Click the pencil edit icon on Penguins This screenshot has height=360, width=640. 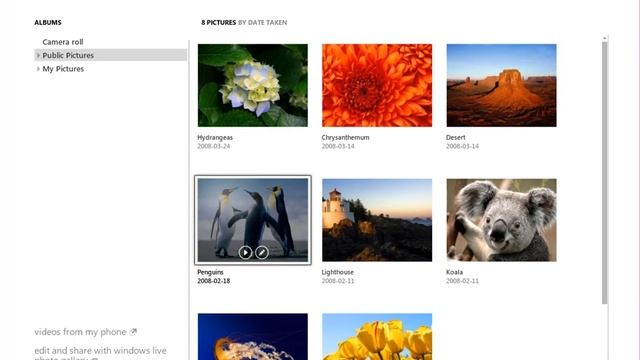tap(262, 253)
